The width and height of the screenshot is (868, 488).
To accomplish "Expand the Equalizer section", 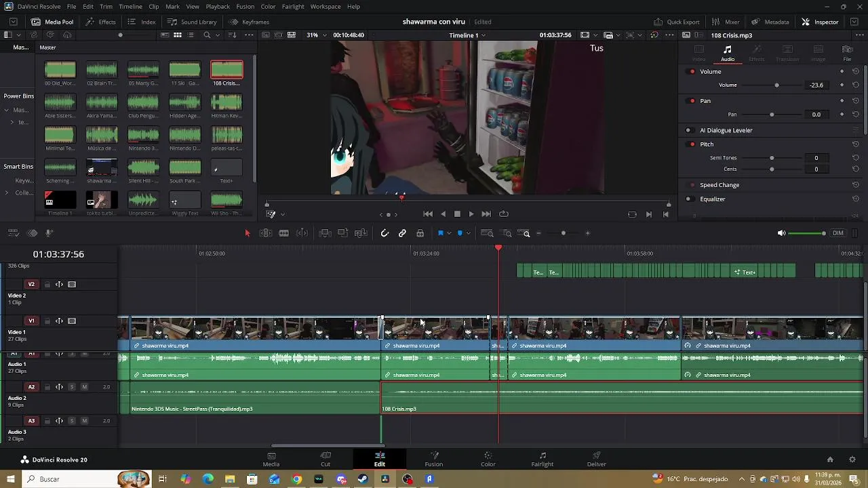I will (x=712, y=199).
